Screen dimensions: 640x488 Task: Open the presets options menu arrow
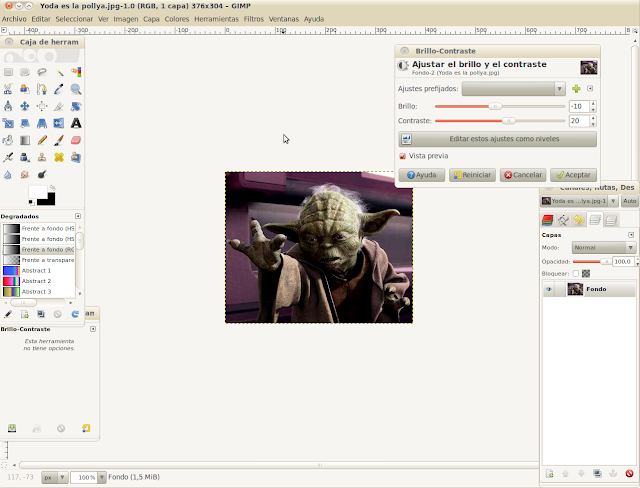(590, 89)
